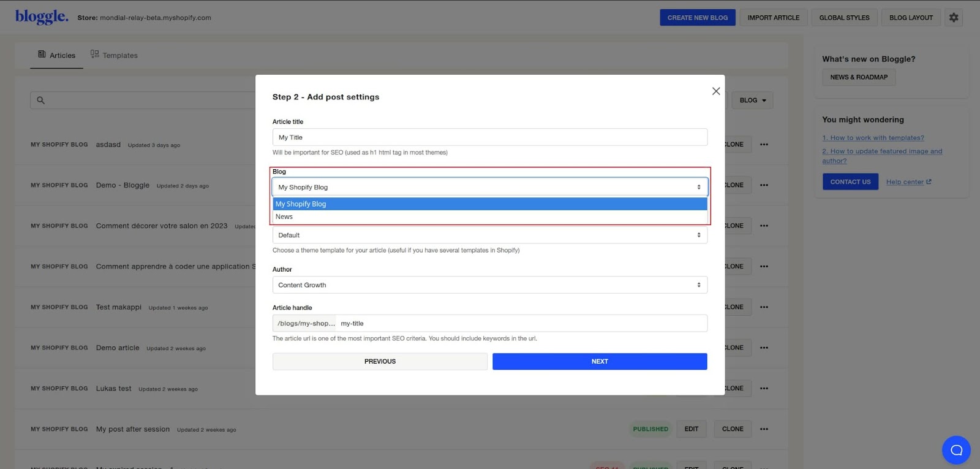Image resolution: width=980 pixels, height=469 pixels.
Task: Open GLOBAL STYLES
Action: 845,18
